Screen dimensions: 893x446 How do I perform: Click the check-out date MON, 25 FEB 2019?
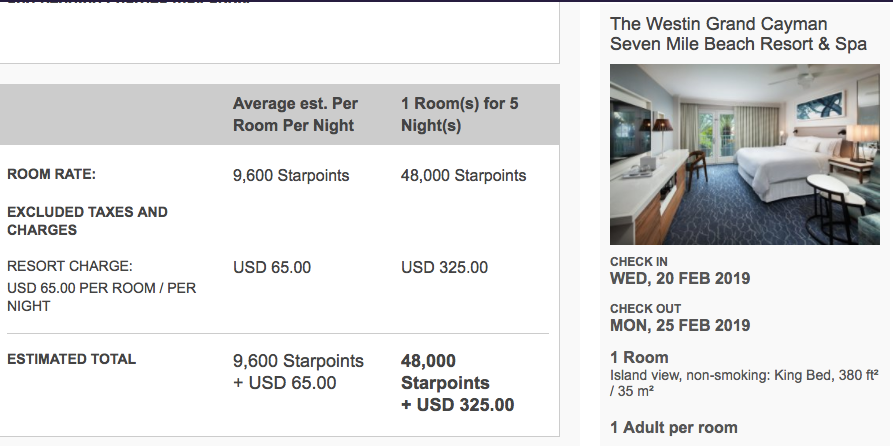[x=680, y=325]
